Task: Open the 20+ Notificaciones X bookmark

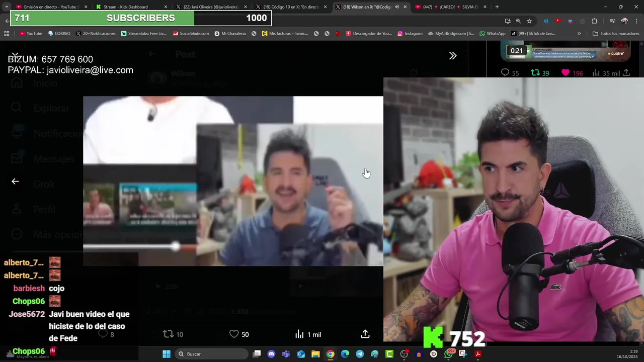Action: tap(96, 34)
